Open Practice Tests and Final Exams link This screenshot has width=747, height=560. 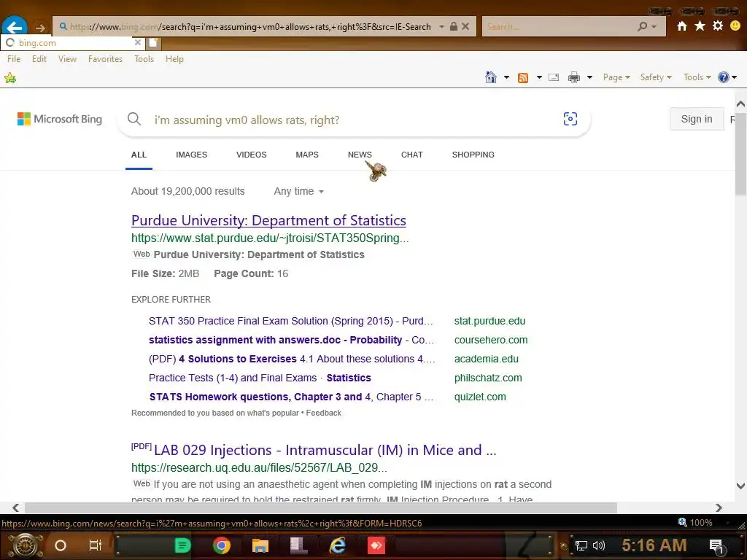coord(260,378)
